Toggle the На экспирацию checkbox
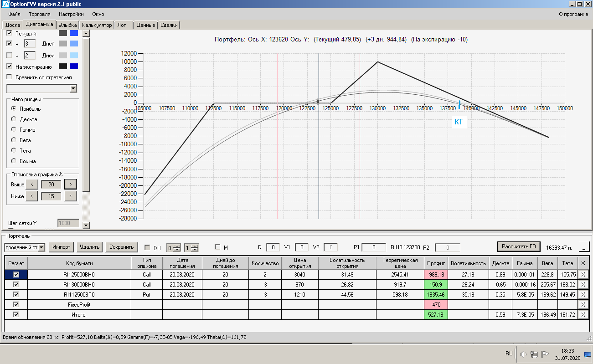This screenshot has width=593, height=364. coord(10,67)
